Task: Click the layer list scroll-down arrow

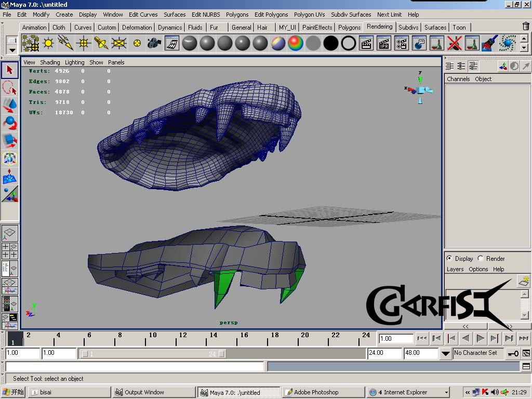Action: click(525, 315)
